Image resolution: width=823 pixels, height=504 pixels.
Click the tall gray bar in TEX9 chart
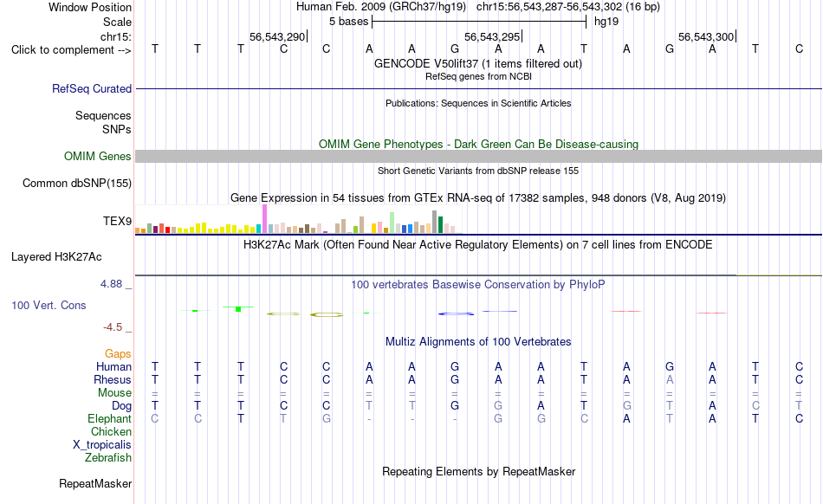[435, 222]
